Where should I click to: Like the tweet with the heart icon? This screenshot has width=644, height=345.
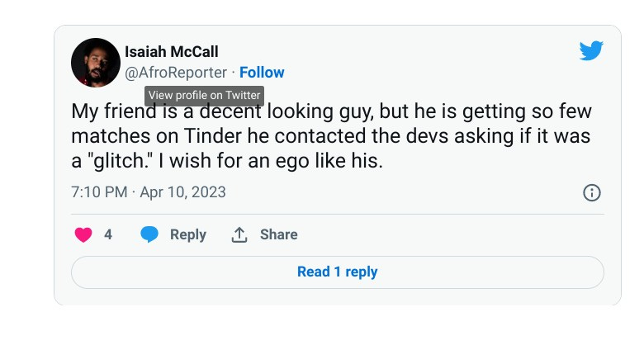[83, 234]
